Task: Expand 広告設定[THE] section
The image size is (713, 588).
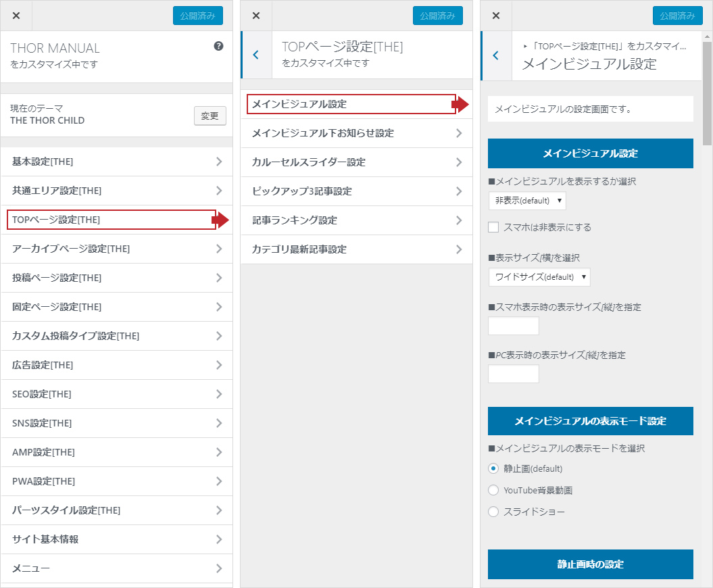Action: [116, 365]
